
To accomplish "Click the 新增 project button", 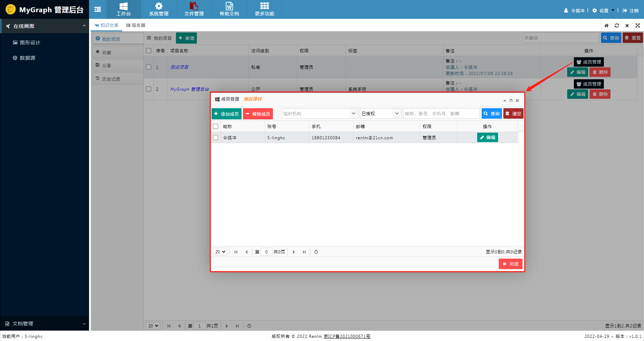I will point(186,38).
